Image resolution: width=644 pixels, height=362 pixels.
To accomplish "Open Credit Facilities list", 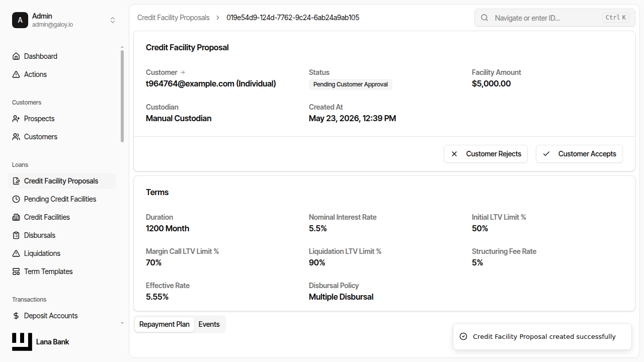I will tap(62, 217).
